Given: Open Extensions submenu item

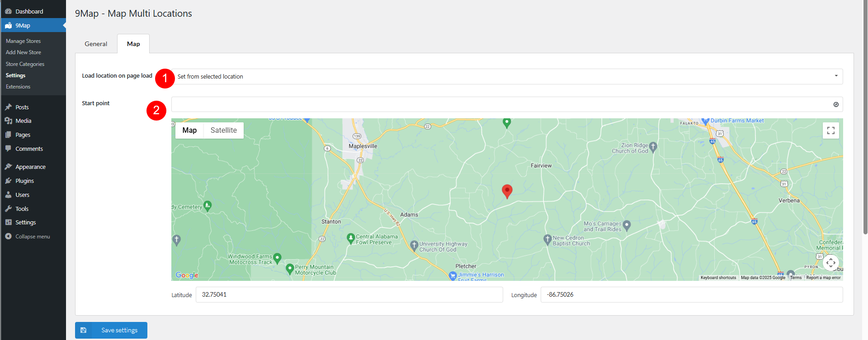Looking at the screenshot, I should pos(18,87).
